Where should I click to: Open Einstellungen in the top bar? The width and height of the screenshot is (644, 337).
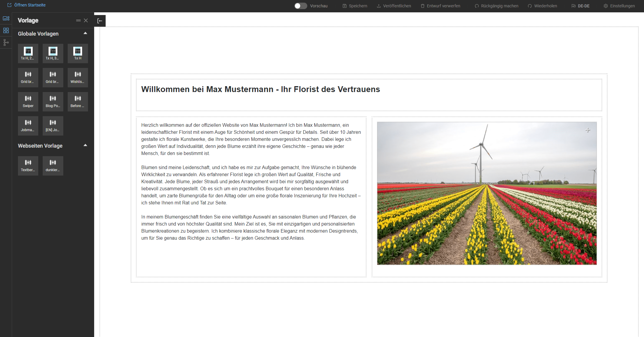point(619,6)
